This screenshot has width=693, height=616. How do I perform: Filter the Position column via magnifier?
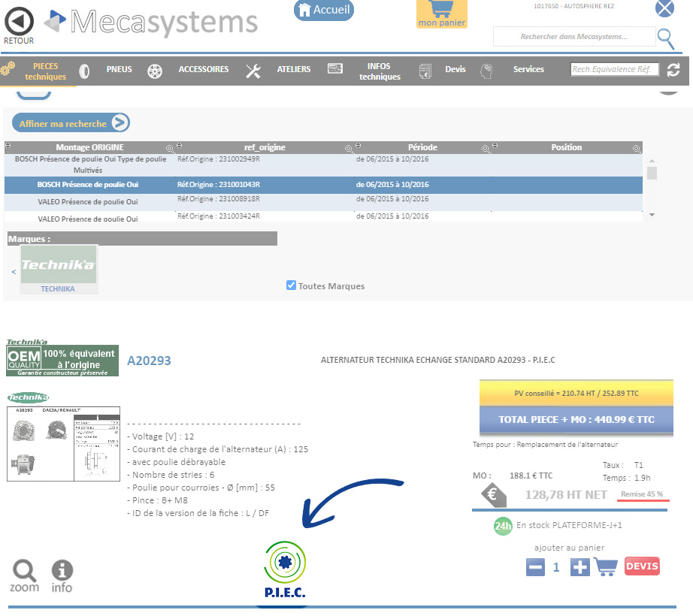[637, 149]
